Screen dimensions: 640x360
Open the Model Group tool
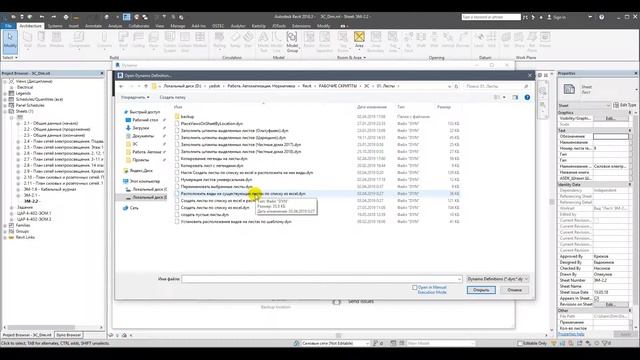click(x=292, y=41)
